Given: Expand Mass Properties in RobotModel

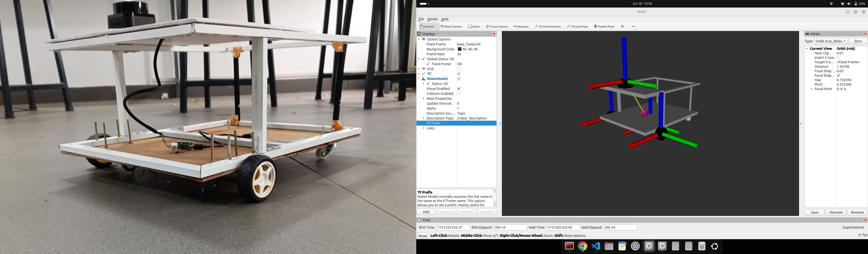Looking at the screenshot, I should pos(424,99).
